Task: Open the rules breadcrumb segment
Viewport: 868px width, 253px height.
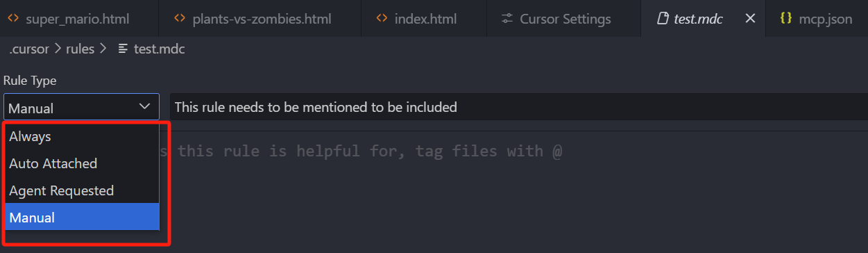Action: 80,49
